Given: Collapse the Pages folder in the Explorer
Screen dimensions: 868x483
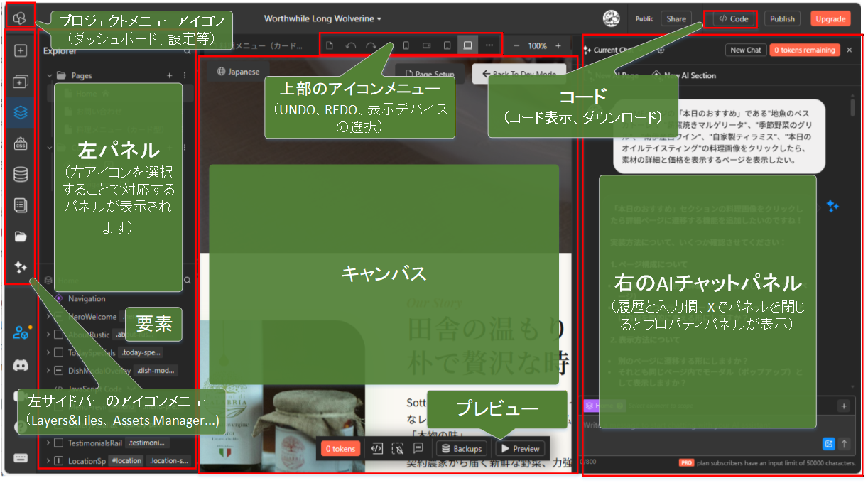Looking at the screenshot, I should click(x=49, y=75).
